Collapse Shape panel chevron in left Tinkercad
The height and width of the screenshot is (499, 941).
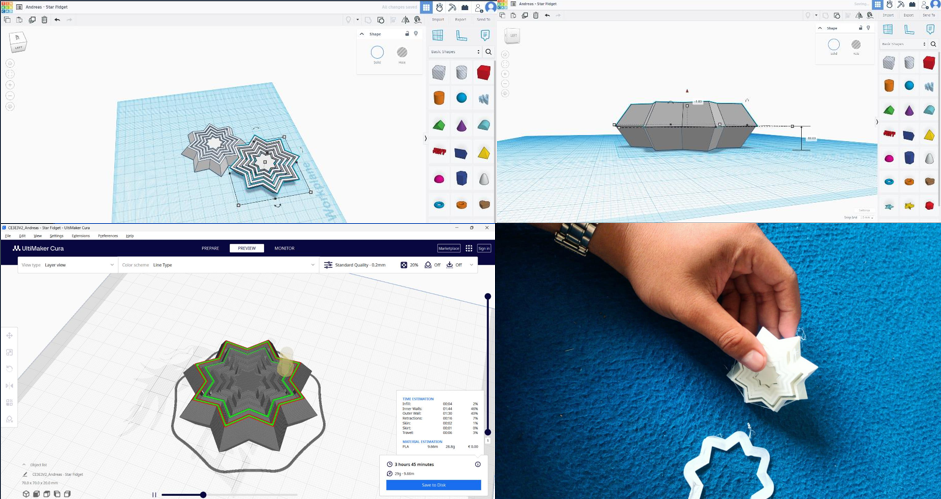(362, 34)
